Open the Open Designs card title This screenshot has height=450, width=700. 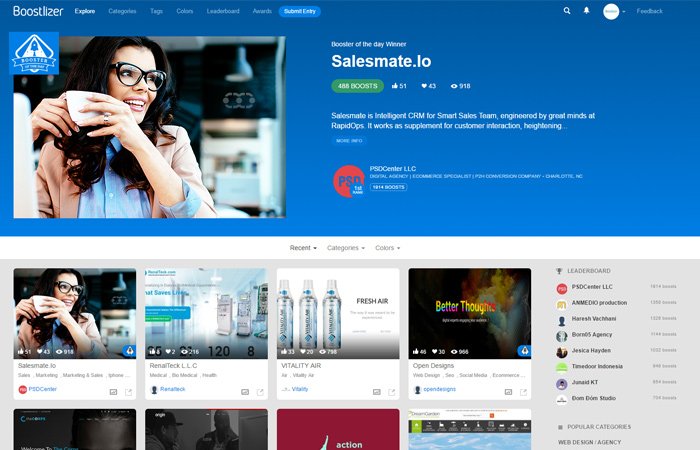tap(433, 365)
